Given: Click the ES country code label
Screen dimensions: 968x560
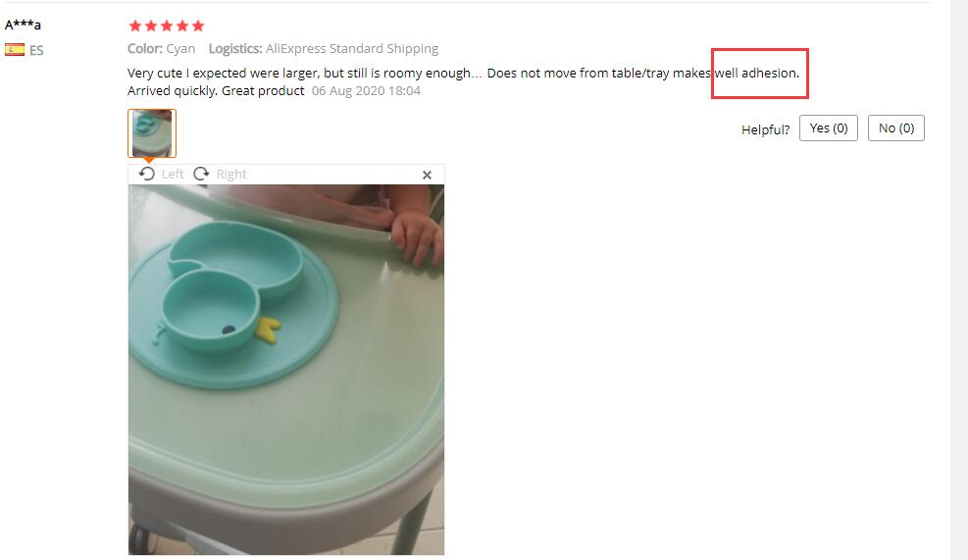Looking at the screenshot, I should (x=36, y=50).
